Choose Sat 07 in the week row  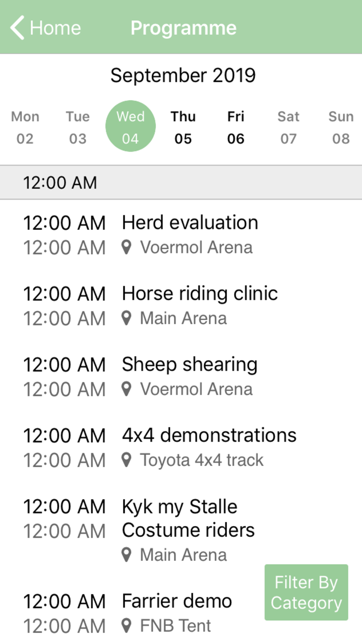coord(289,127)
